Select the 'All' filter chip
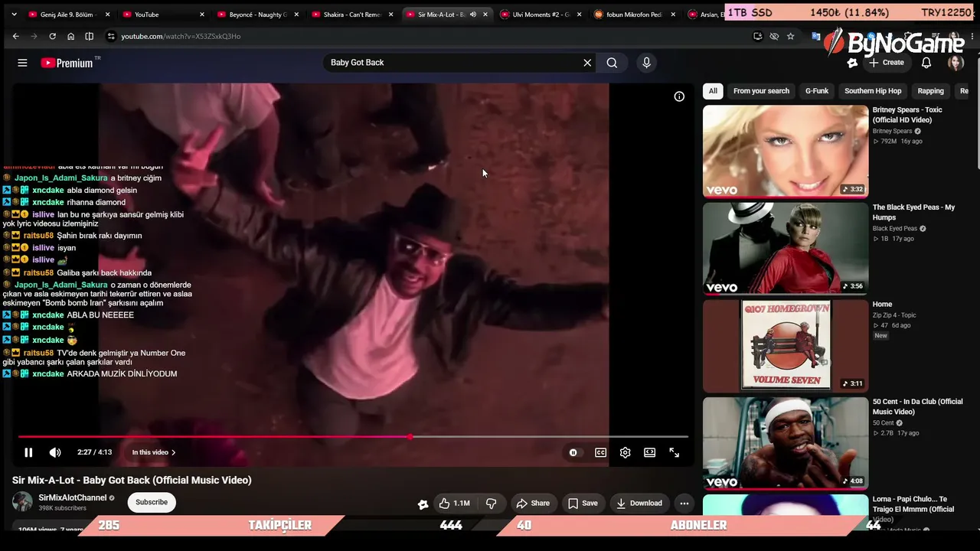This screenshot has width=980, height=551. 713,91
